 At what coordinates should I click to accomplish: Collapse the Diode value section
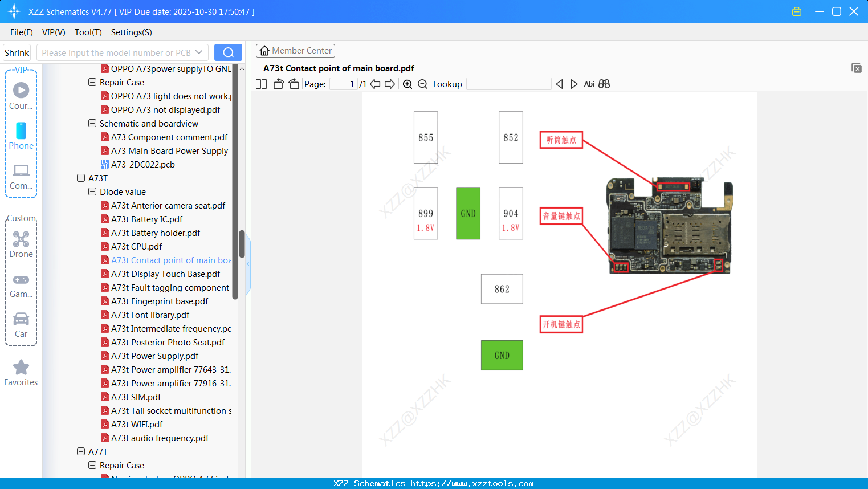pyautogui.click(x=92, y=191)
